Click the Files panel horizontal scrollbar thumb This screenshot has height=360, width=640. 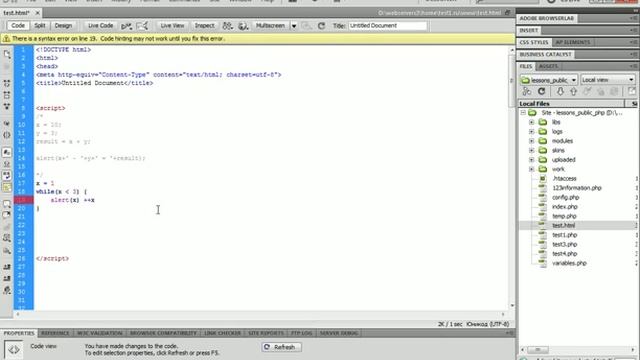[538, 350]
